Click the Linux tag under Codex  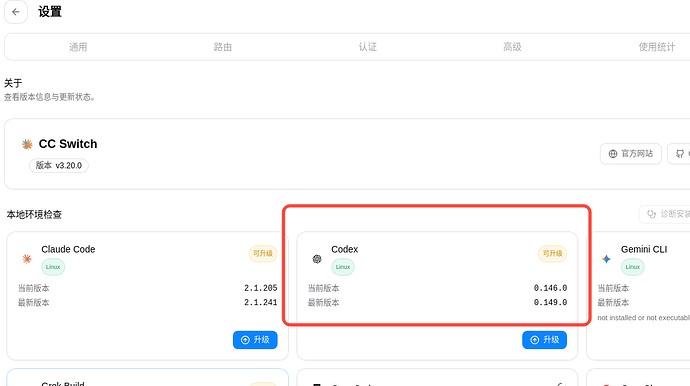343,267
